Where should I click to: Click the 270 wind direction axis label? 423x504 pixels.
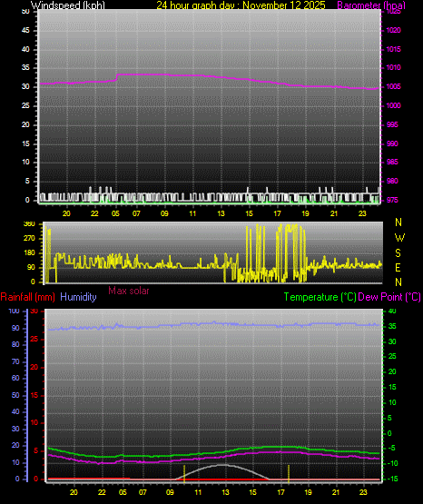coord(30,239)
